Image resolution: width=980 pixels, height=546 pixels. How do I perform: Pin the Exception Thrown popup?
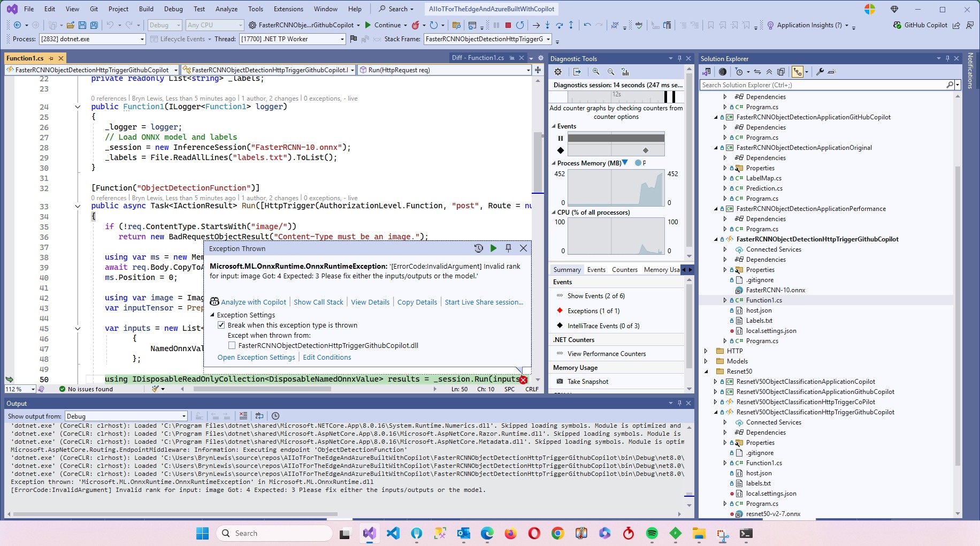pos(508,248)
